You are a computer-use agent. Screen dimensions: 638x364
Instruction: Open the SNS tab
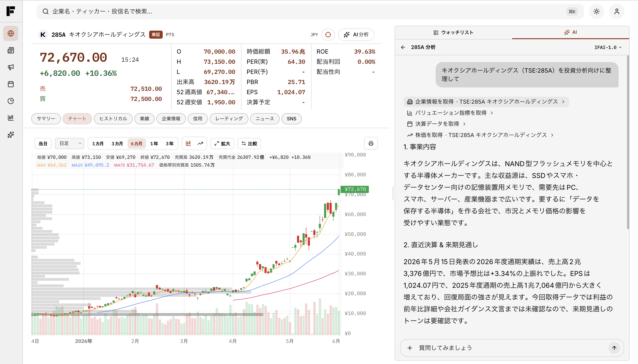[292, 118]
